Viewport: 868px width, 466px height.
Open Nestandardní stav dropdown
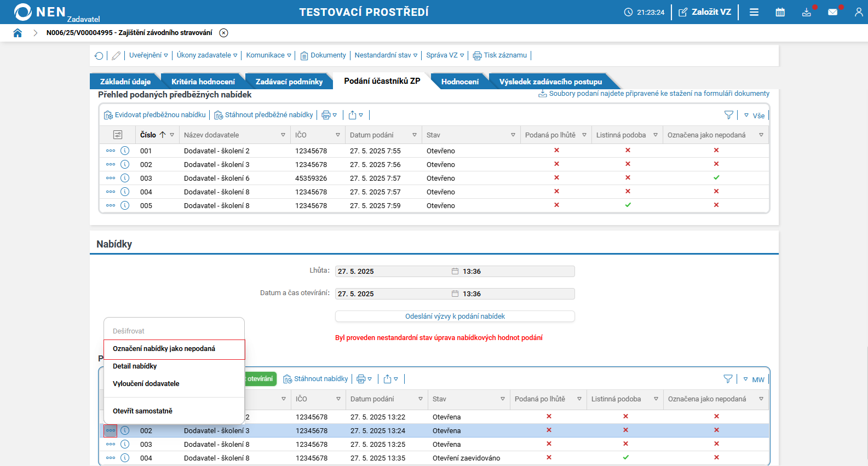pyautogui.click(x=386, y=55)
